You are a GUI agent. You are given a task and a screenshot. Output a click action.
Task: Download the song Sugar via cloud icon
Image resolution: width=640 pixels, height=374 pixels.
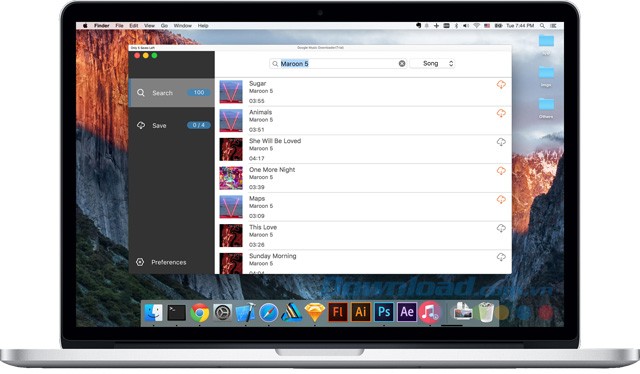[x=501, y=85]
